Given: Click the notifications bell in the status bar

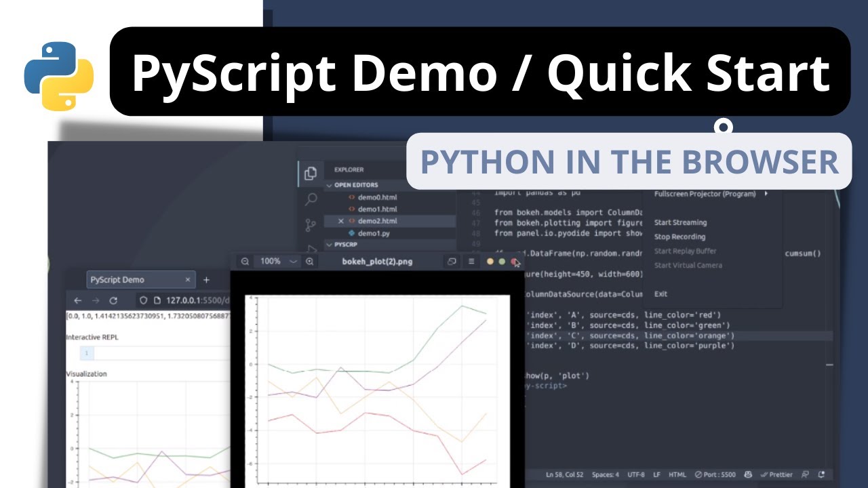Looking at the screenshot, I should (x=822, y=474).
